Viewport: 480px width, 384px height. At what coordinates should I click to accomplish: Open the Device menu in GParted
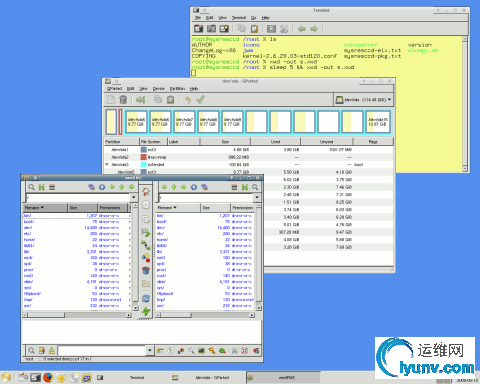click(159, 88)
